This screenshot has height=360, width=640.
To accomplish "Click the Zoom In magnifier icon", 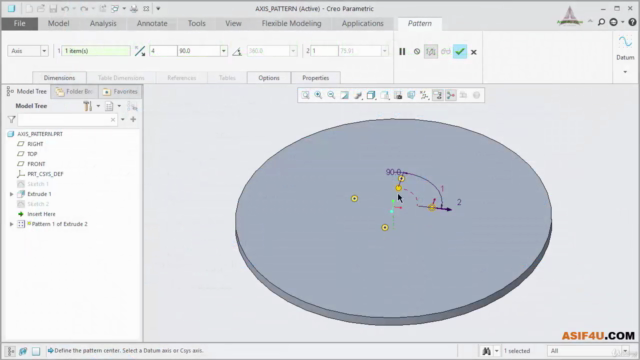I will pyautogui.click(x=318, y=95).
